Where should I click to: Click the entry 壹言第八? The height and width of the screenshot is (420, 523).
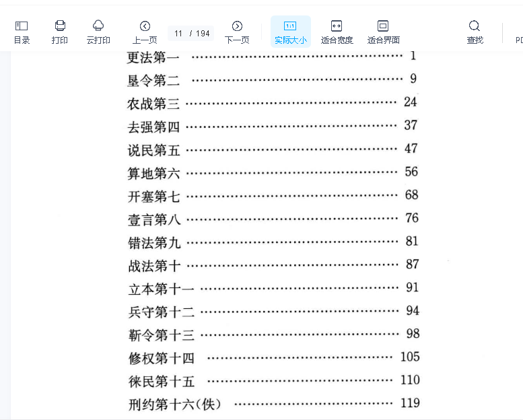click(x=154, y=220)
